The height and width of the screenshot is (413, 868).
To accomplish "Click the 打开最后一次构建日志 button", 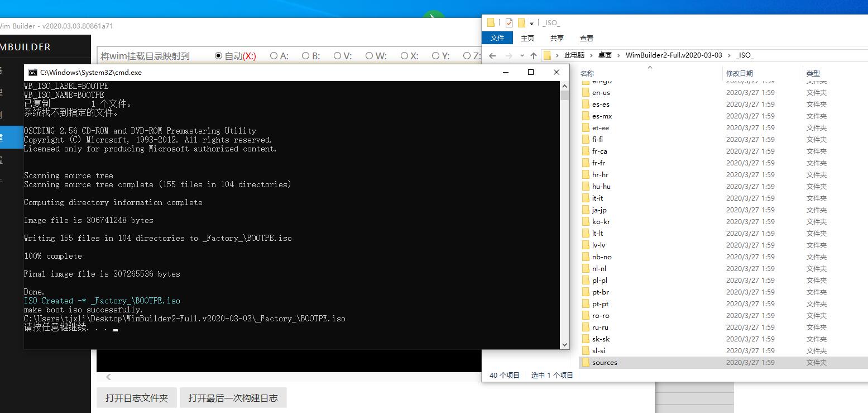I will click(233, 398).
